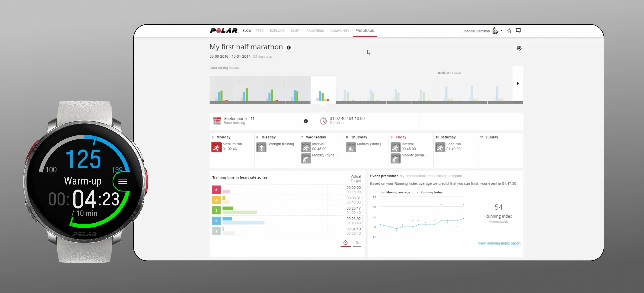Select the Programs tab
The width and height of the screenshot is (644, 293).
tap(365, 30)
